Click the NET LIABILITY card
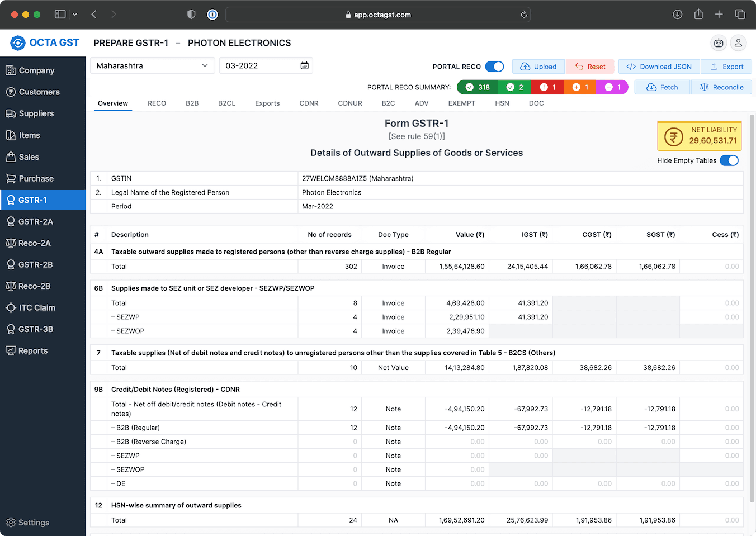 [700, 136]
